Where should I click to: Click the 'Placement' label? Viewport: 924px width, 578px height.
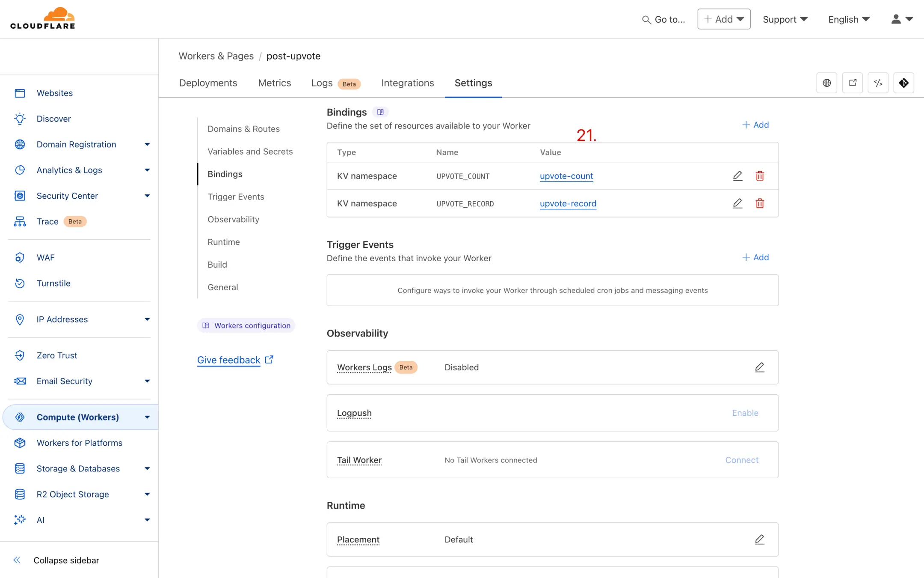(x=358, y=540)
